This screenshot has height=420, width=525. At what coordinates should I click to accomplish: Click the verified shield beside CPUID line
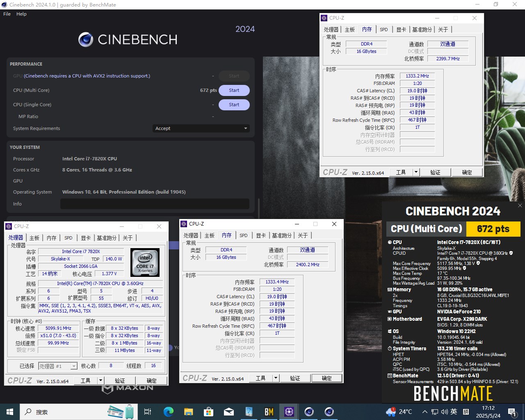click(511, 253)
